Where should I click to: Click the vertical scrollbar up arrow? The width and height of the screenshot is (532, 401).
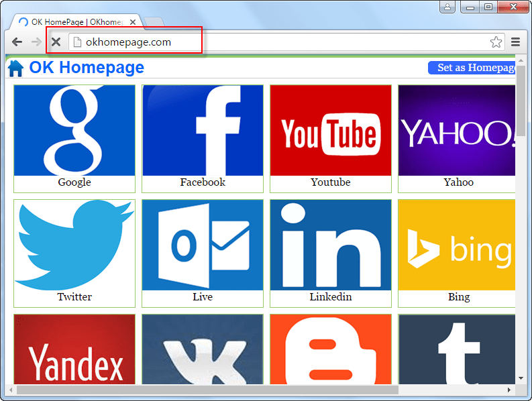[x=521, y=61]
